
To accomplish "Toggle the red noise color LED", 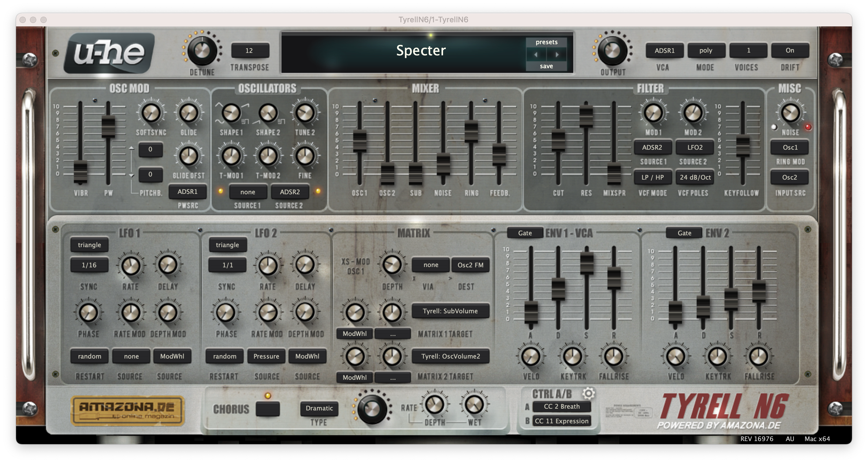I will (x=808, y=127).
